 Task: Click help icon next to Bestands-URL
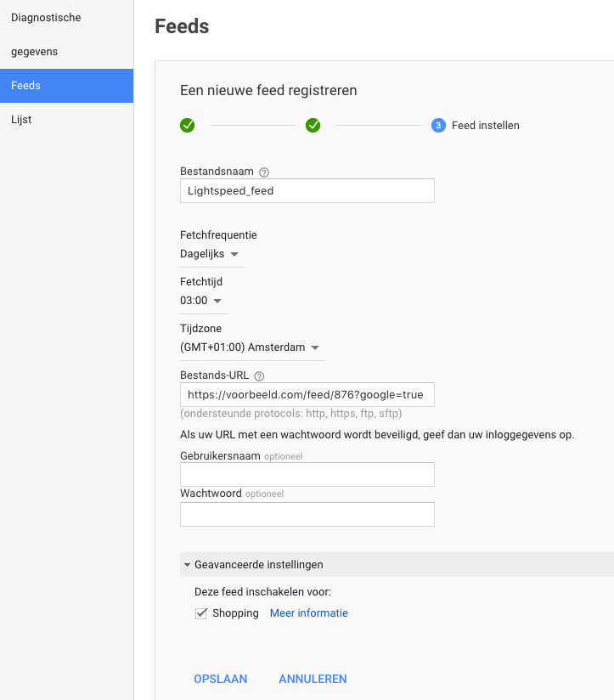coord(260,375)
